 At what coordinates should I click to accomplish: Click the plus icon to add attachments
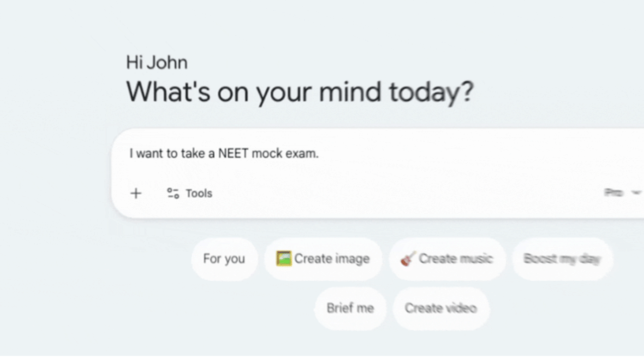coord(136,194)
